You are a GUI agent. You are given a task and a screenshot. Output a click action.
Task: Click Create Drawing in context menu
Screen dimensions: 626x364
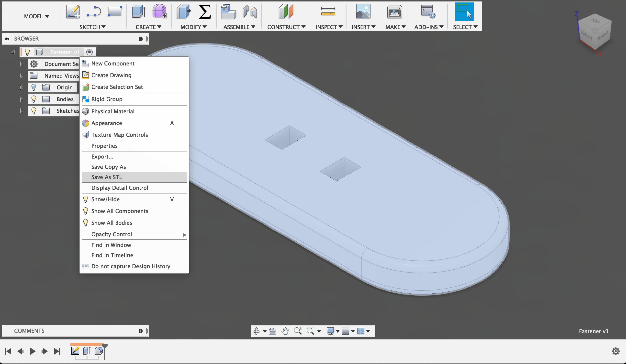tap(112, 75)
